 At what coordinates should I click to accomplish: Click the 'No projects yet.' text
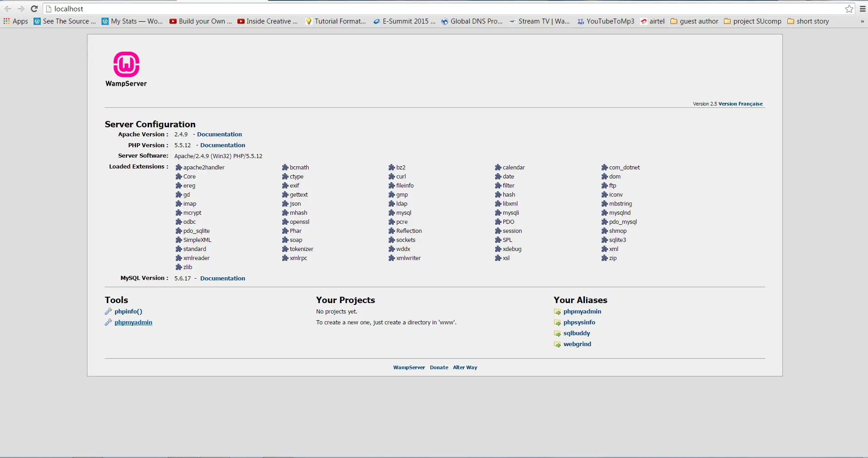[x=337, y=311]
